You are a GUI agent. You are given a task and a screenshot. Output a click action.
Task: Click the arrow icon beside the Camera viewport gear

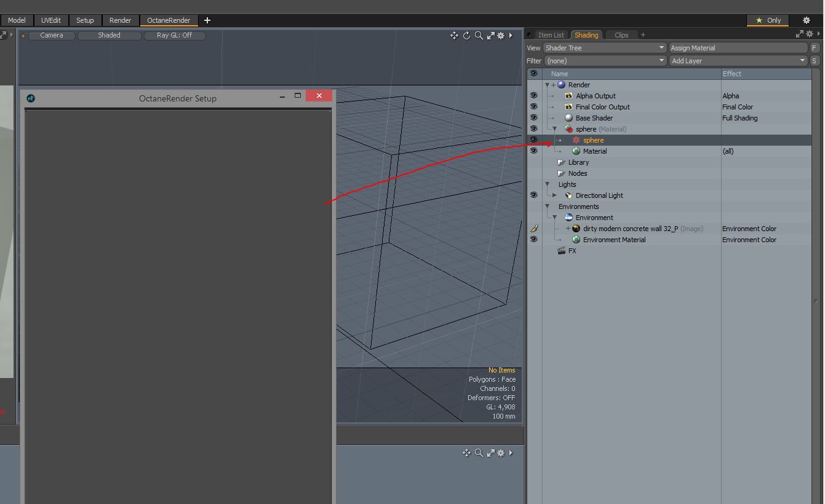click(511, 36)
